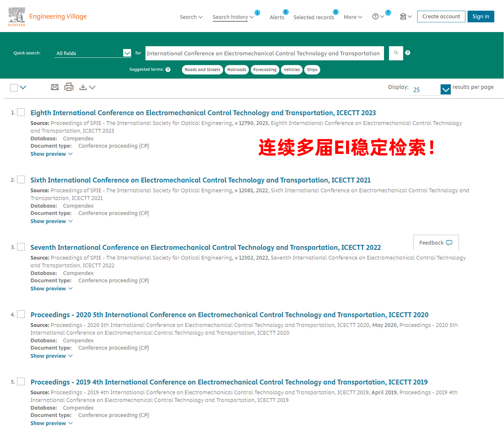Show preview for ICECTT 2019 result
Image resolution: width=504 pixels, height=434 pixels.
point(51,423)
